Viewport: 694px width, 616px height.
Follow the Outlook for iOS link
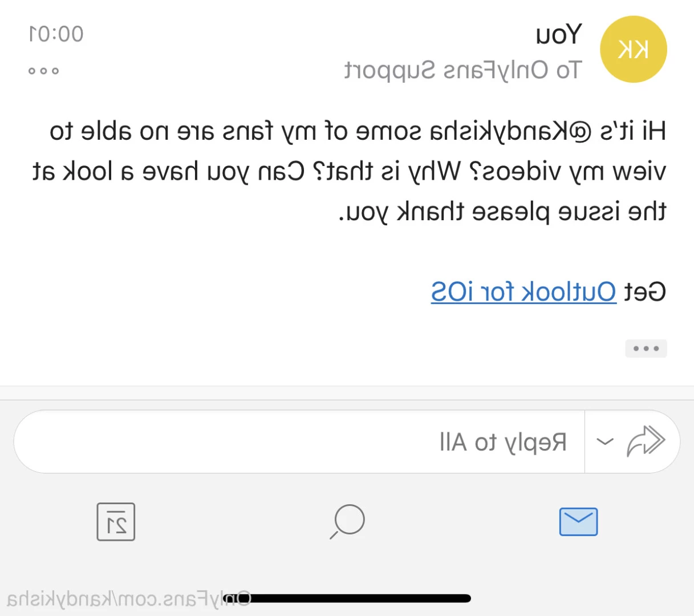(x=523, y=291)
